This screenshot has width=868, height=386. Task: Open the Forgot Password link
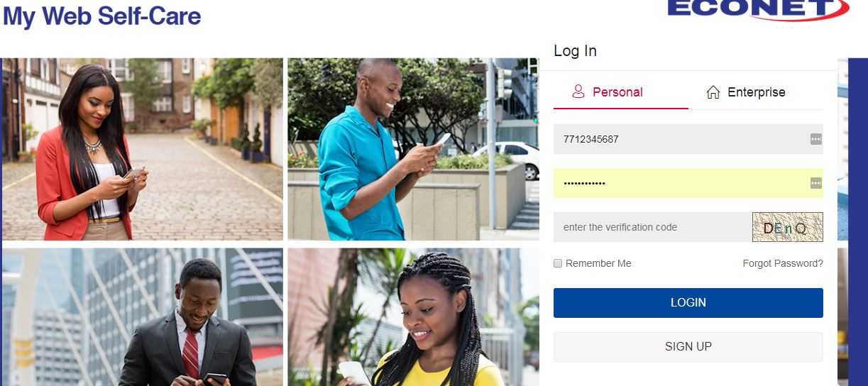click(783, 263)
